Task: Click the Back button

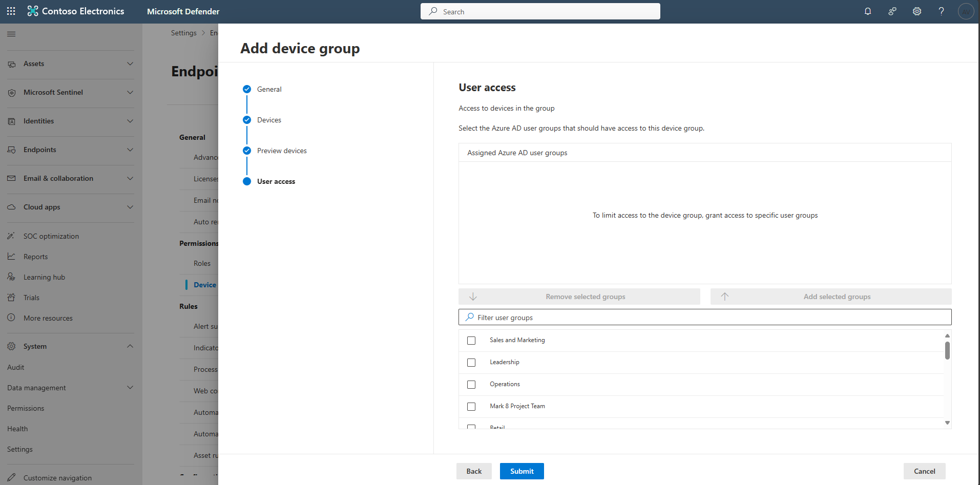Action: click(x=474, y=471)
